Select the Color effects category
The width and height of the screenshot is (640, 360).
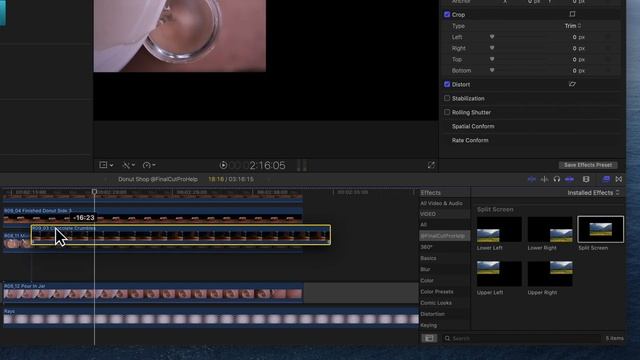point(427,280)
